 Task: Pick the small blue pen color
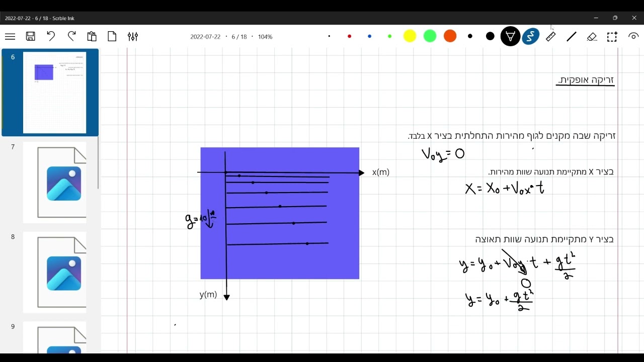[369, 36]
